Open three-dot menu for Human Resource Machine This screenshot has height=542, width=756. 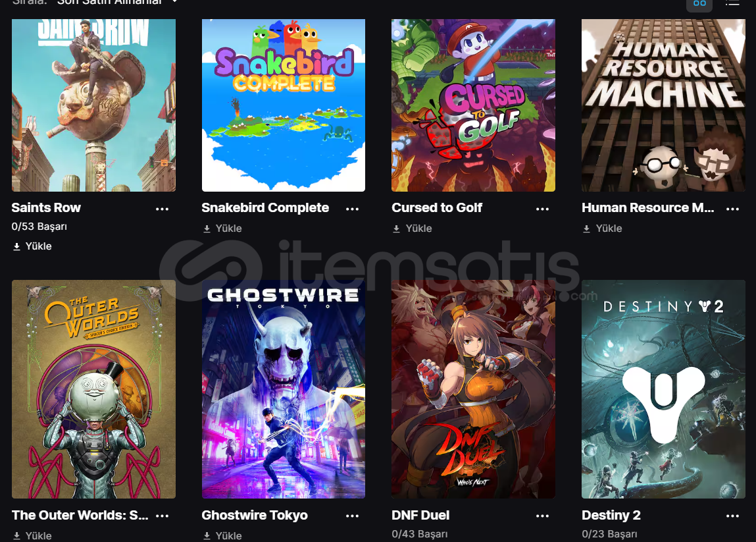pyautogui.click(x=732, y=209)
